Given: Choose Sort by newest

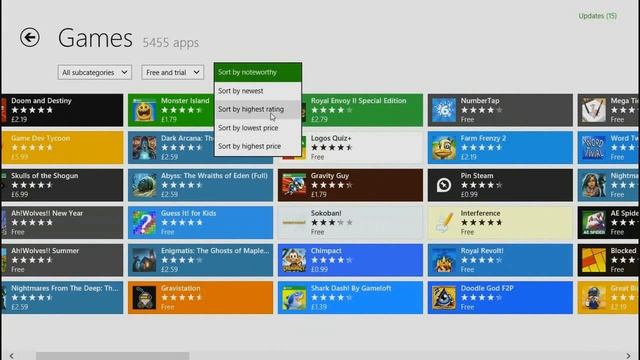Looking at the screenshot, I should [x=258, y=91].
